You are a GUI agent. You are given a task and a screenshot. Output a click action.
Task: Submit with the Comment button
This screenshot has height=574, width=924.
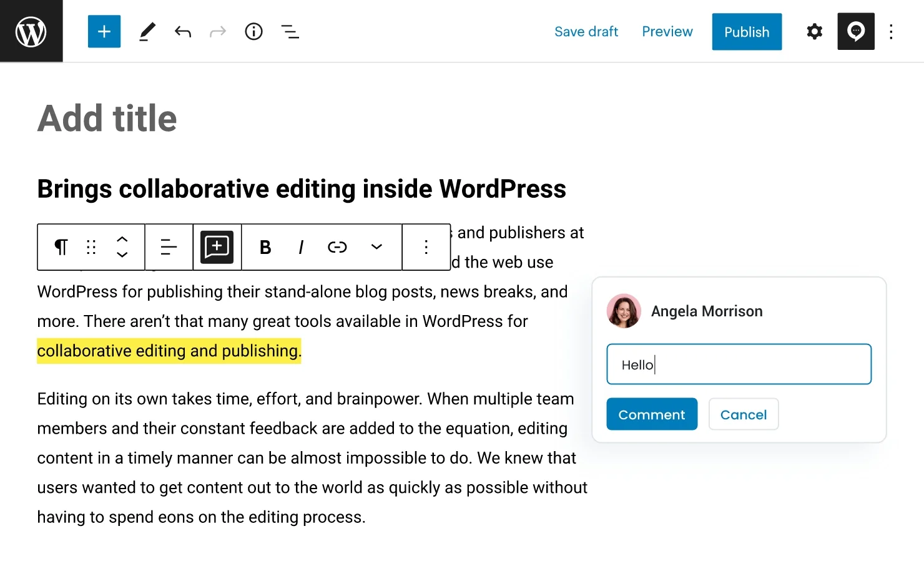(652, 414)
